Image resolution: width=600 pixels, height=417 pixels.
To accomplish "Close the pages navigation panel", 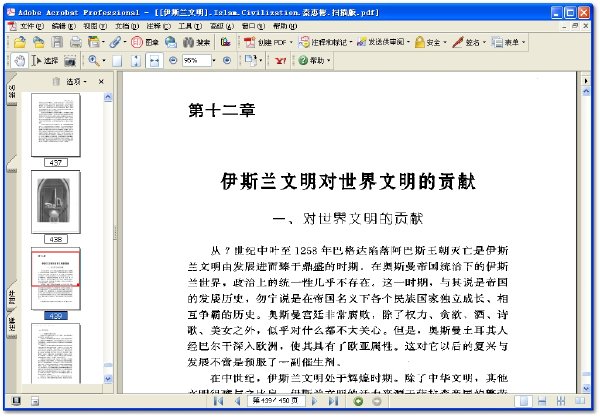I will pos(101,81).
